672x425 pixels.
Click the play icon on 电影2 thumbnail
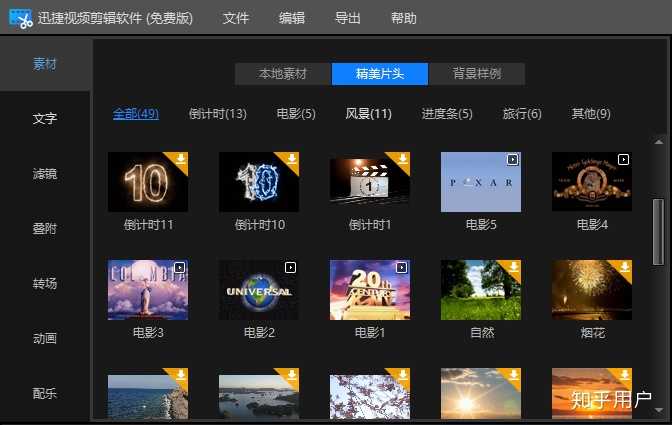pos(290,268)
